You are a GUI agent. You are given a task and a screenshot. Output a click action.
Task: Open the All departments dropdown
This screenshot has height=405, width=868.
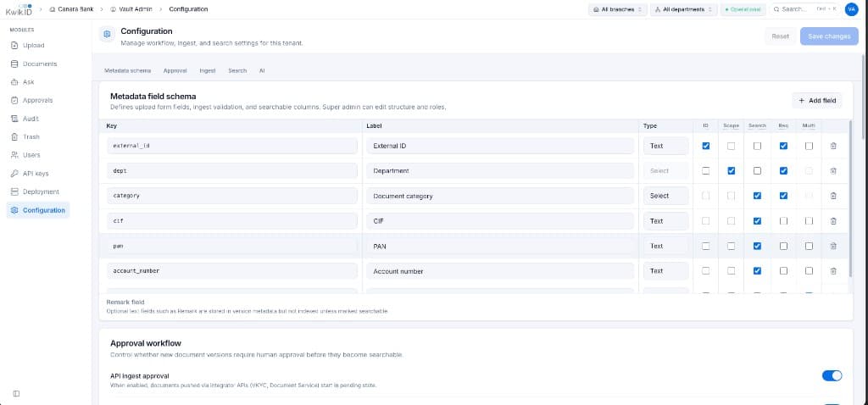click(684, 9)
